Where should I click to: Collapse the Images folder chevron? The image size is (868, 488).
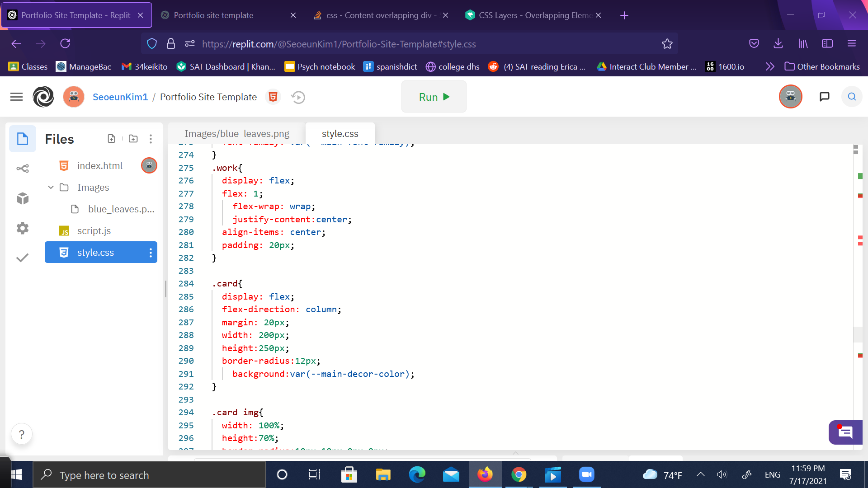pos(51,187)
